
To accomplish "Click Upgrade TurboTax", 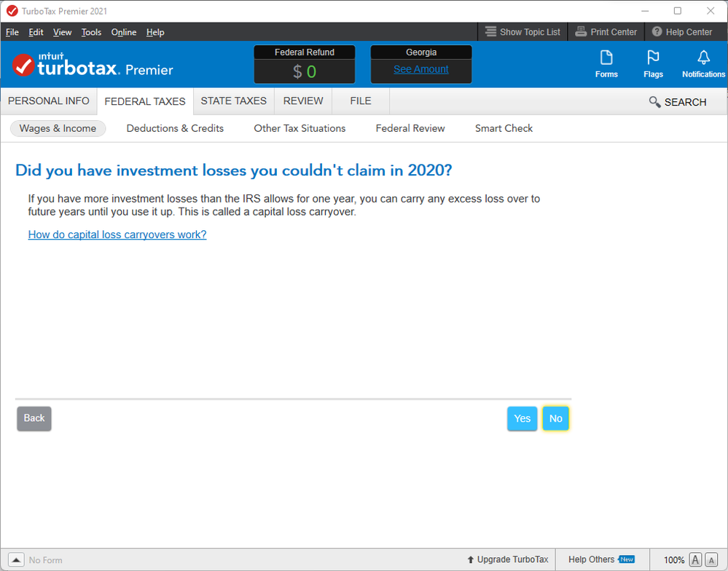I will [507, 559].
